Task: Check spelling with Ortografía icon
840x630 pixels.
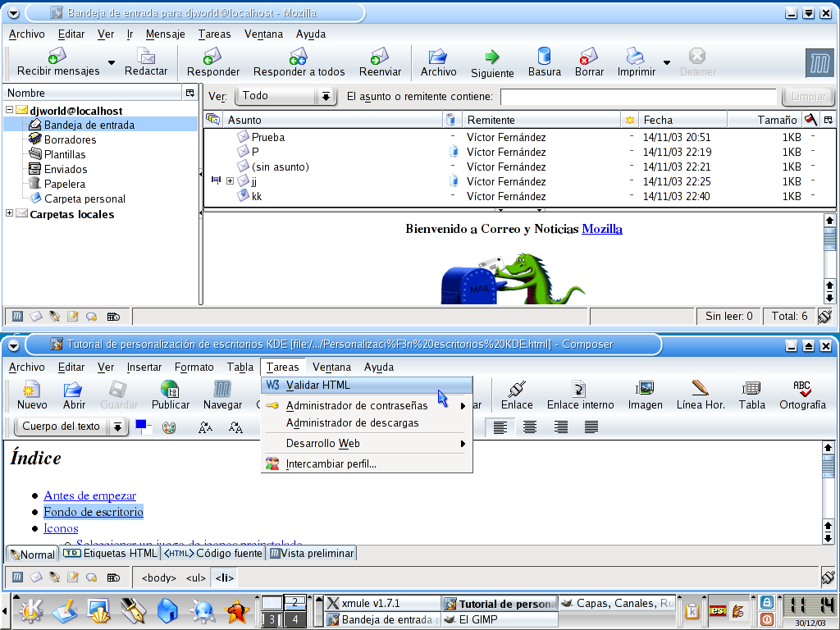Action: pos(802,395)
